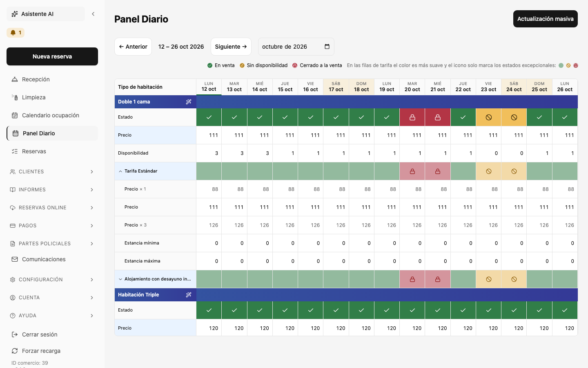This screenshot has height=368, width=588.
Task: Collapse the sidebar with the chevron arrow
Action: pos(93,14)
